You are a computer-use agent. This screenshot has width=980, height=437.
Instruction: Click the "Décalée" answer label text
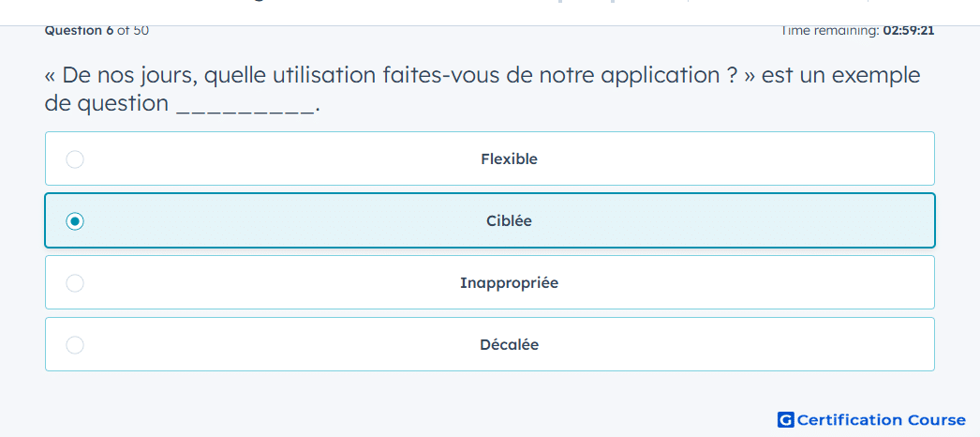pyautogui.click(x=509, y=345)
